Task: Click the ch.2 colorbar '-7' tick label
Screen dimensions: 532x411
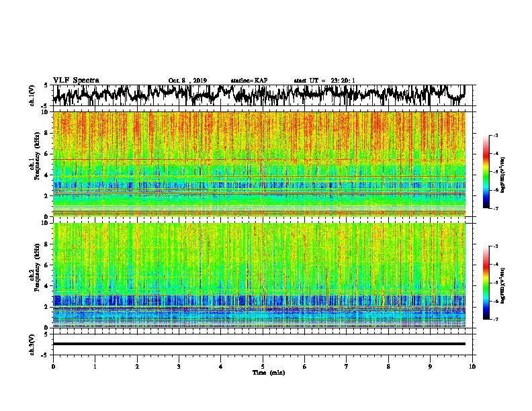Action: pyautogui.click(x=496, y=319)
